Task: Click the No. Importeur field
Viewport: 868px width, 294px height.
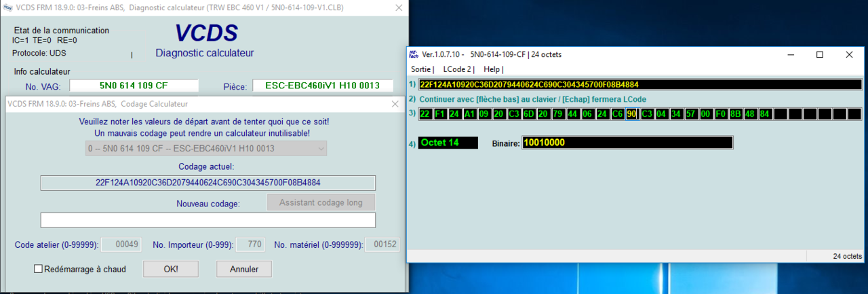Action: pyautogui.click(x=250, y=244)
